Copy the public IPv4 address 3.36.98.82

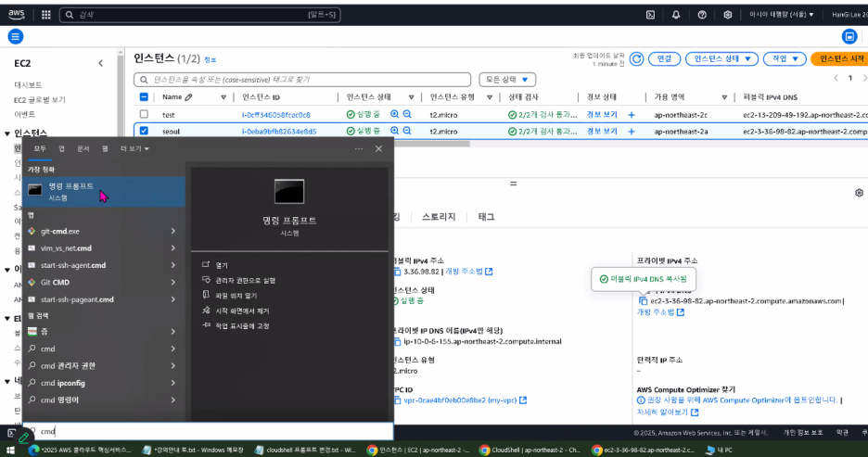coord(398,272)
